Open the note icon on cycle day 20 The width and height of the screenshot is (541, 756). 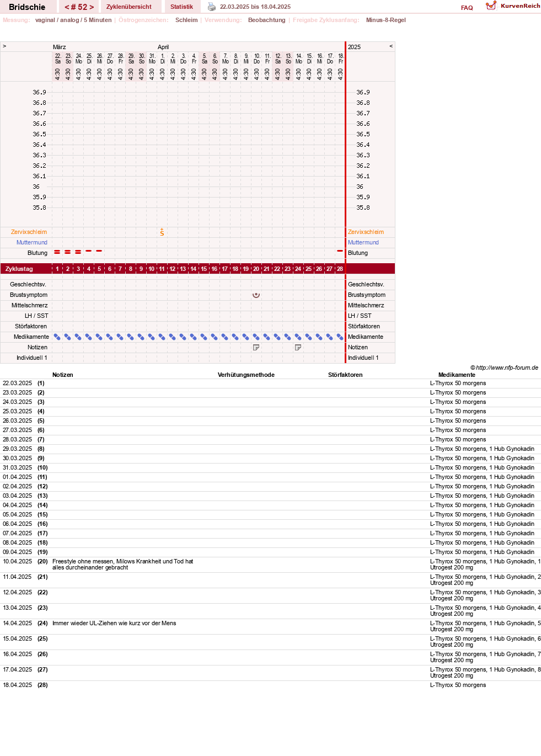click(x=256, y=348)
